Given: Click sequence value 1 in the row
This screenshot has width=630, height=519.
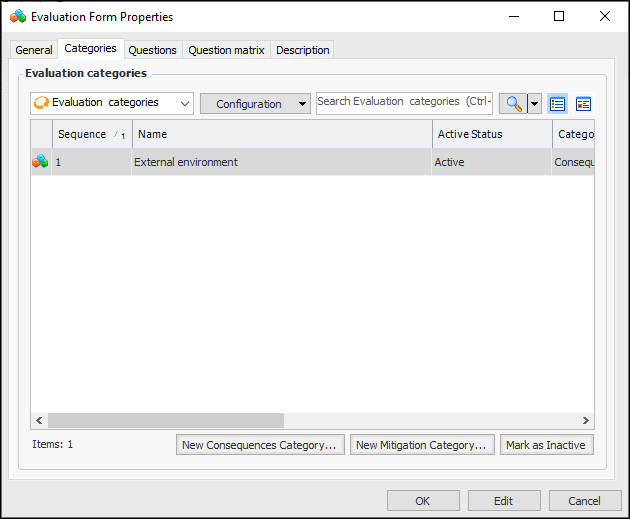Looking at the screenshot, I should pyautogui.click(x=92, y=162).
